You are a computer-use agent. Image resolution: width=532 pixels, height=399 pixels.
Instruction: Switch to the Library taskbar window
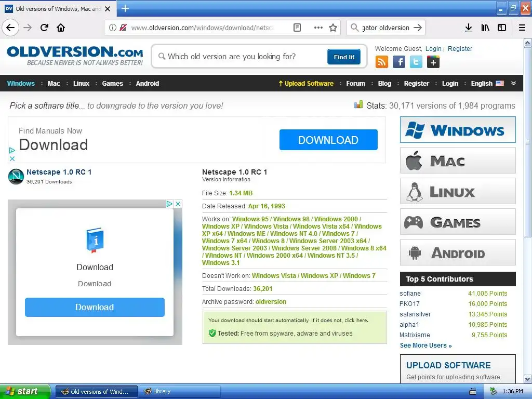point(180,391)
